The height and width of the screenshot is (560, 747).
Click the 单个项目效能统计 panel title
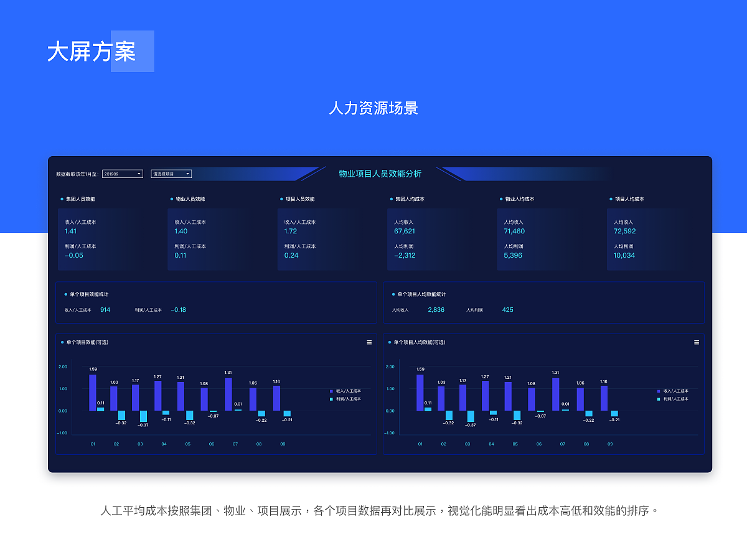point(89,294)
